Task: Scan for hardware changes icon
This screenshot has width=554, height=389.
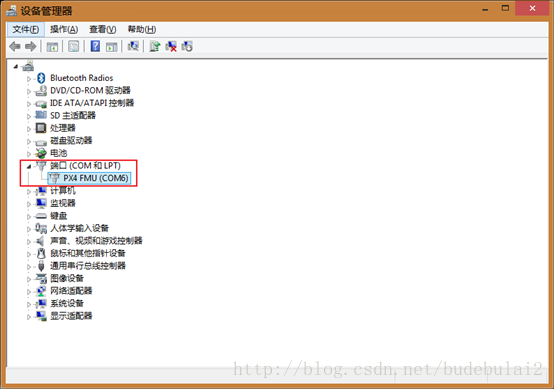Action: click(133, 46)
